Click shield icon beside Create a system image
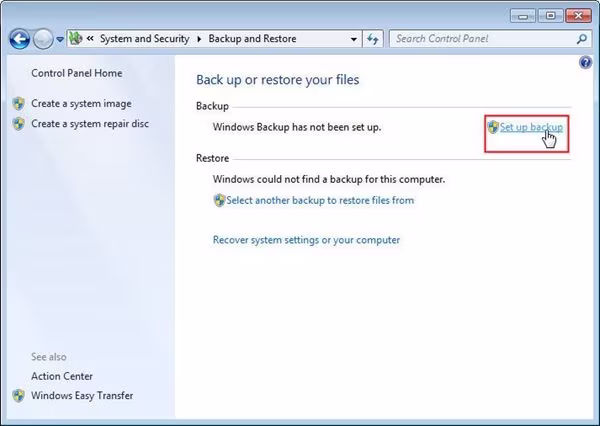This screenshot has height=426, width=600. click(x=18, y=104)
